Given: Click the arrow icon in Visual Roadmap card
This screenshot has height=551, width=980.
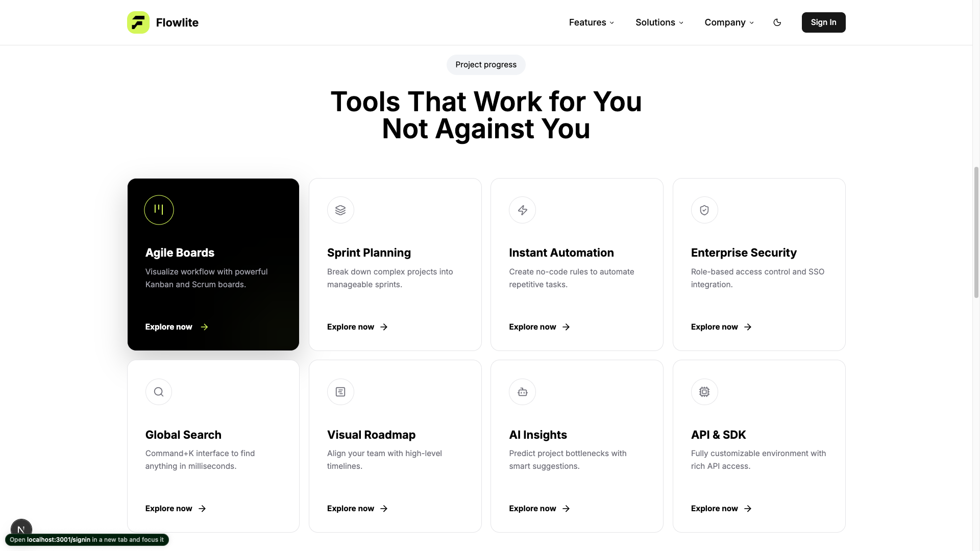Looking at the screenshot, I should (384, 509).
